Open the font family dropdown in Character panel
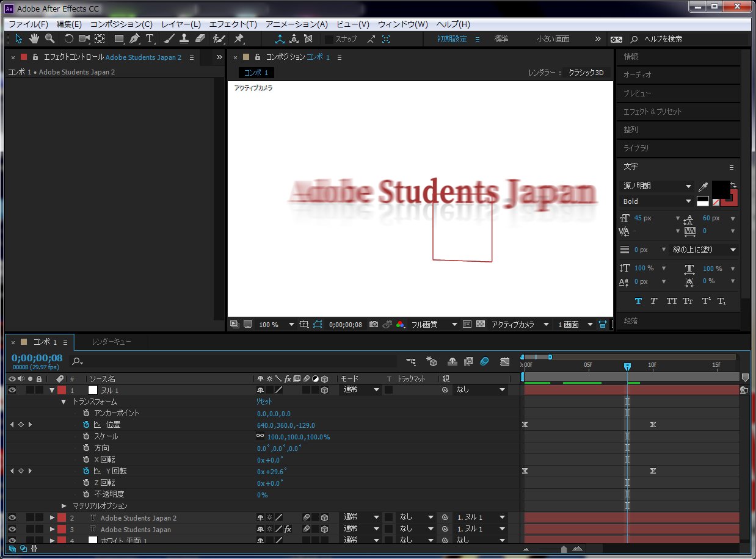Image resolution: width=756 pixels, height=559 pixels. click(x=657, y=186)
